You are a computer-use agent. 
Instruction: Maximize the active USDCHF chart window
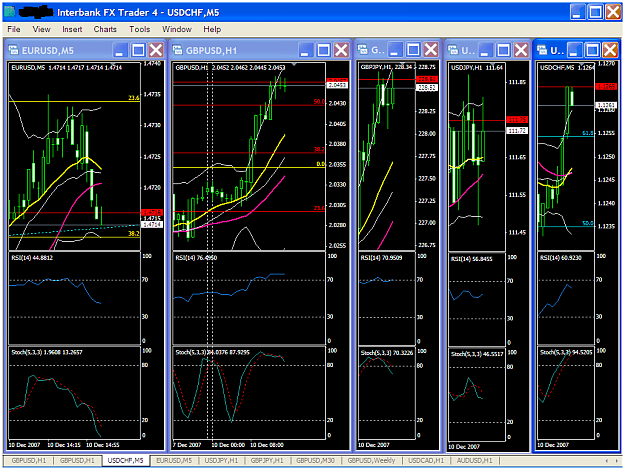pos(593,50)
